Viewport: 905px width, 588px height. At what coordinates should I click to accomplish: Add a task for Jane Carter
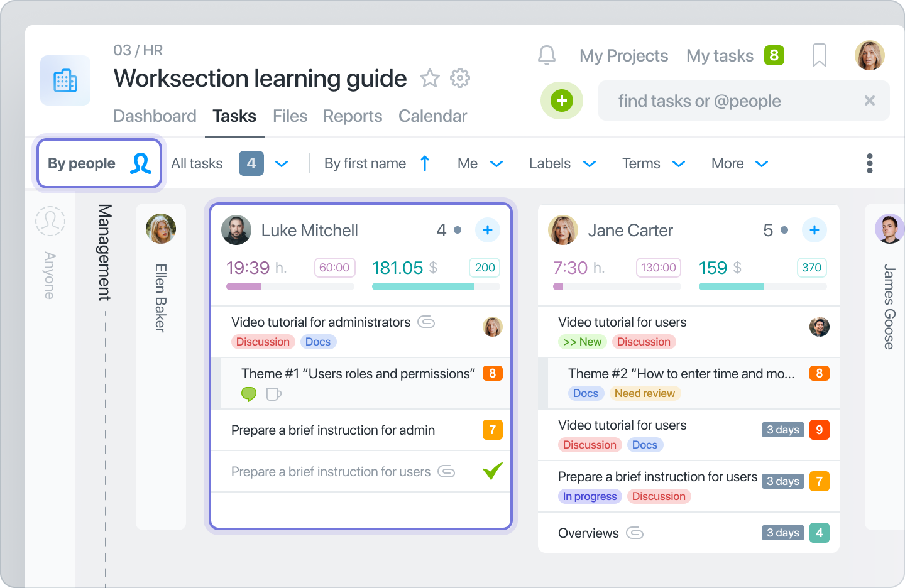coord(814,230)
